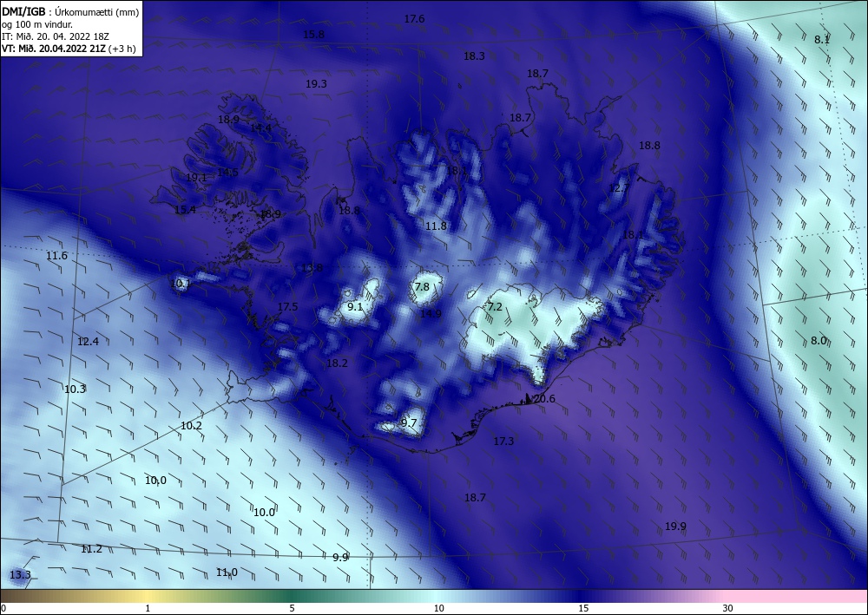This screenshot has width=868, height=615.
Task: Click the colorbar tick label 0
Action: click(3, 609)
